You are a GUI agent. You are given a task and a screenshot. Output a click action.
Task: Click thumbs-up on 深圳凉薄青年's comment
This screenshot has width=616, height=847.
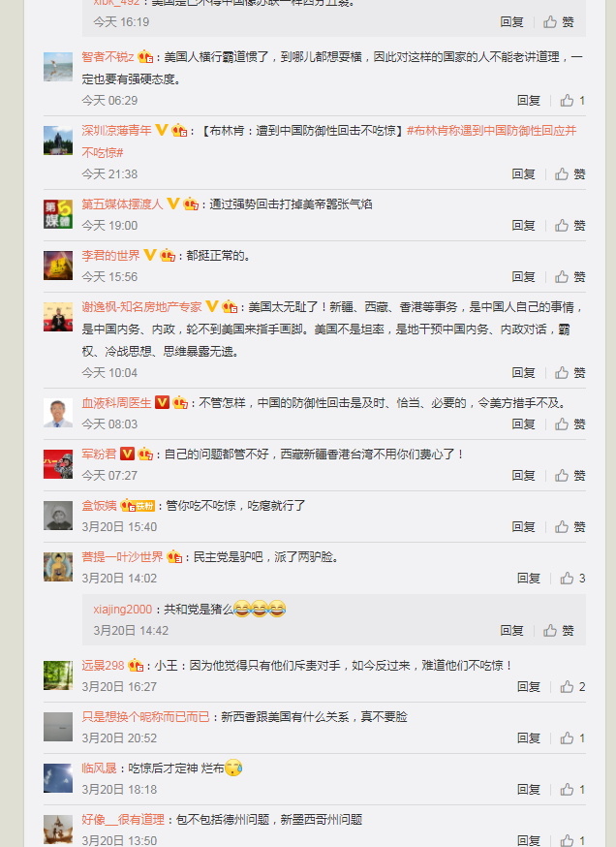(x=570, y=173)
